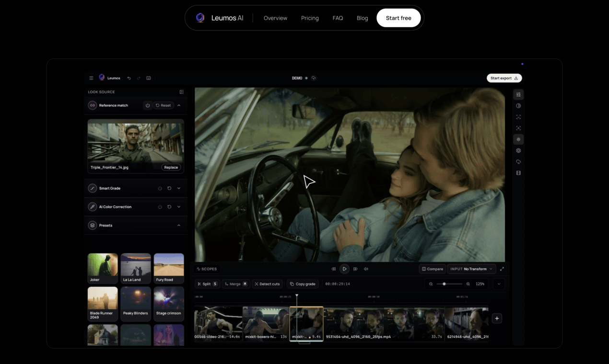Click the Reference match link icon
Viewport: 609px width, 364px height.
point(93,105)
